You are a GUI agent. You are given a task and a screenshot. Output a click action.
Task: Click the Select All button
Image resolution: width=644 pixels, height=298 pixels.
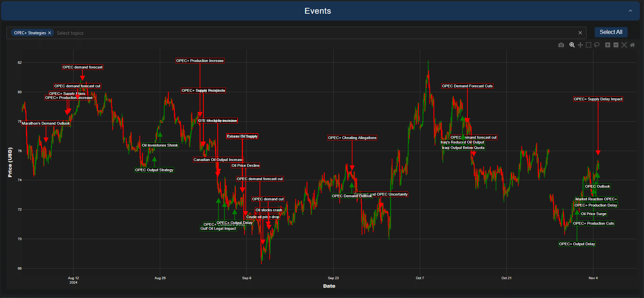(x=611, y=32)
